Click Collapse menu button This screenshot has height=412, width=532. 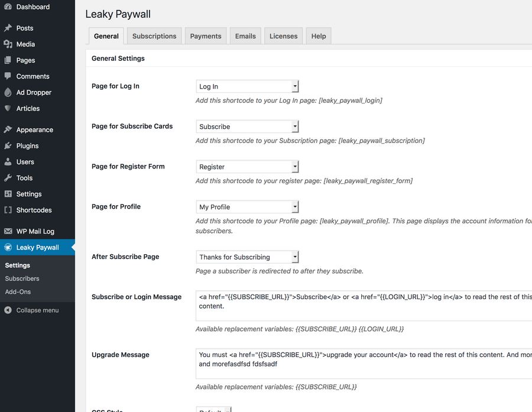(x=37, y=310)
